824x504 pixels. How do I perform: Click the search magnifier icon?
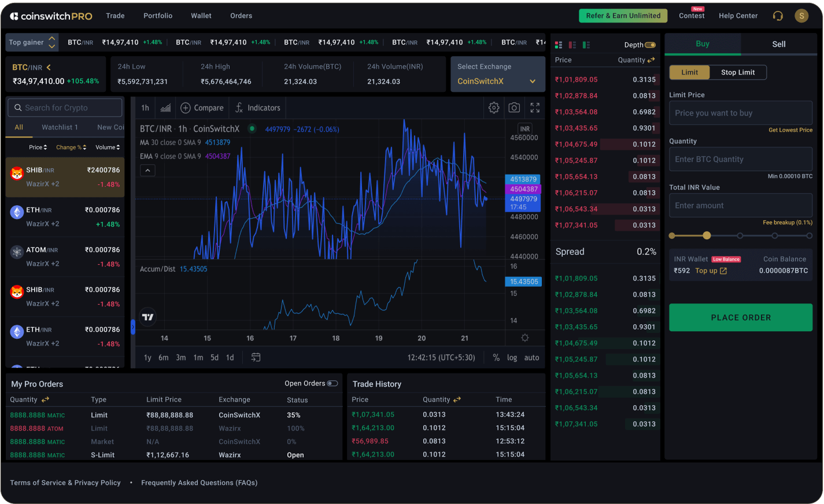coord(18,108)
